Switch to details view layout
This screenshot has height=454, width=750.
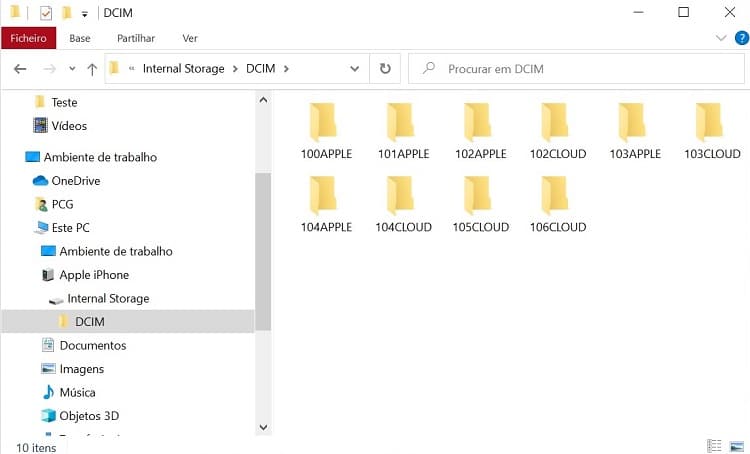714,445
